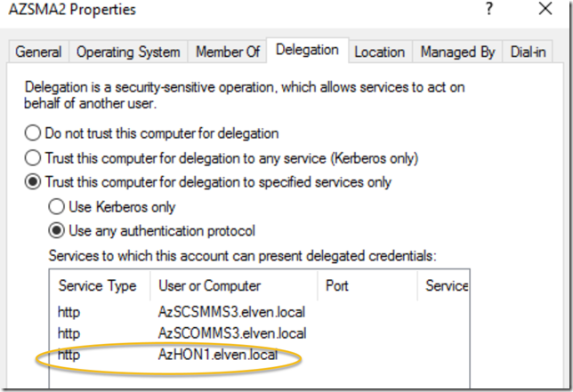Click the Port column header
The image size is (573, 392).
[x=337, y=286]
